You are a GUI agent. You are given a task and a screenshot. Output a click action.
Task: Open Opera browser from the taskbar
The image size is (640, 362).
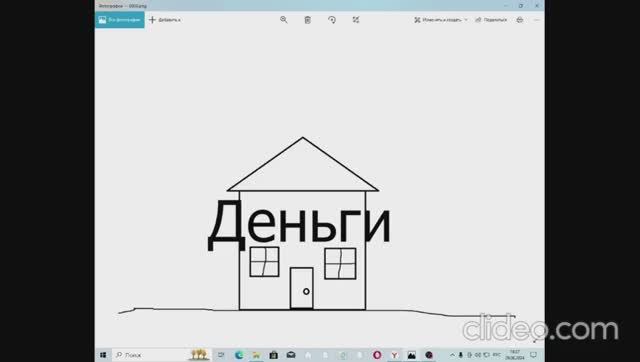click(377, 355)
